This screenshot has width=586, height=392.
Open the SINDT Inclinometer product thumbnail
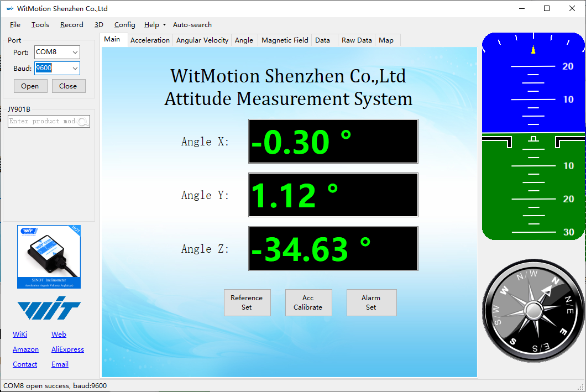pos(49,257)
